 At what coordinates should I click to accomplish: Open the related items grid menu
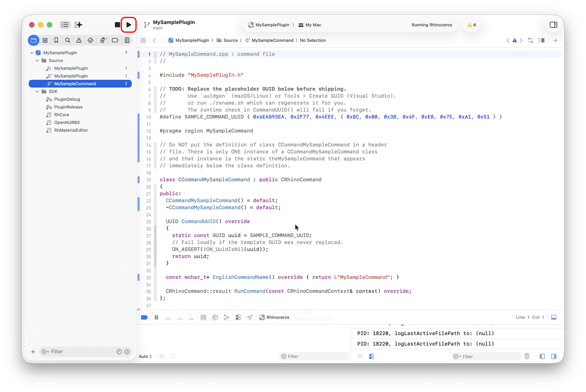click(143, 40)
